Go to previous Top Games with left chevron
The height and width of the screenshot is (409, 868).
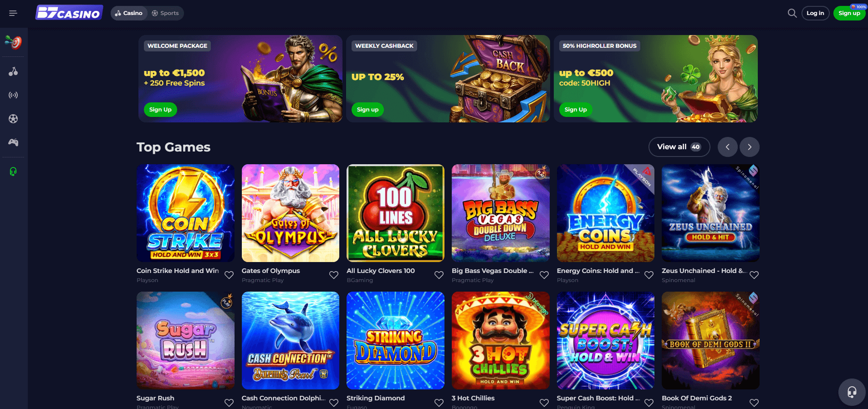728,147
